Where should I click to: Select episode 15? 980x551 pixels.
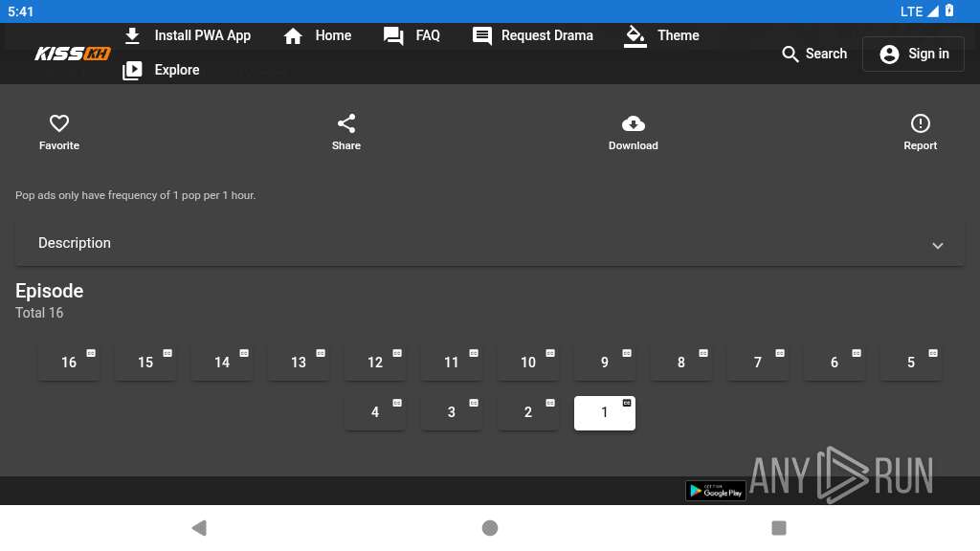145,363
